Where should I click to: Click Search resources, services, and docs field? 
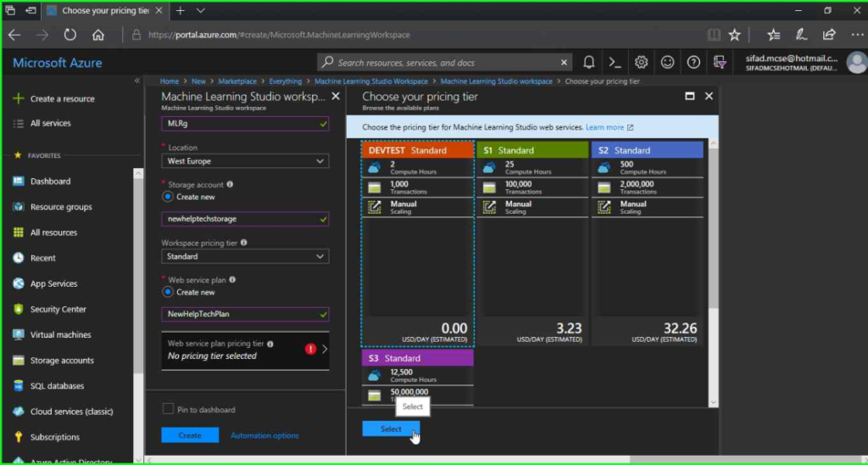click(x=444, y=62)
